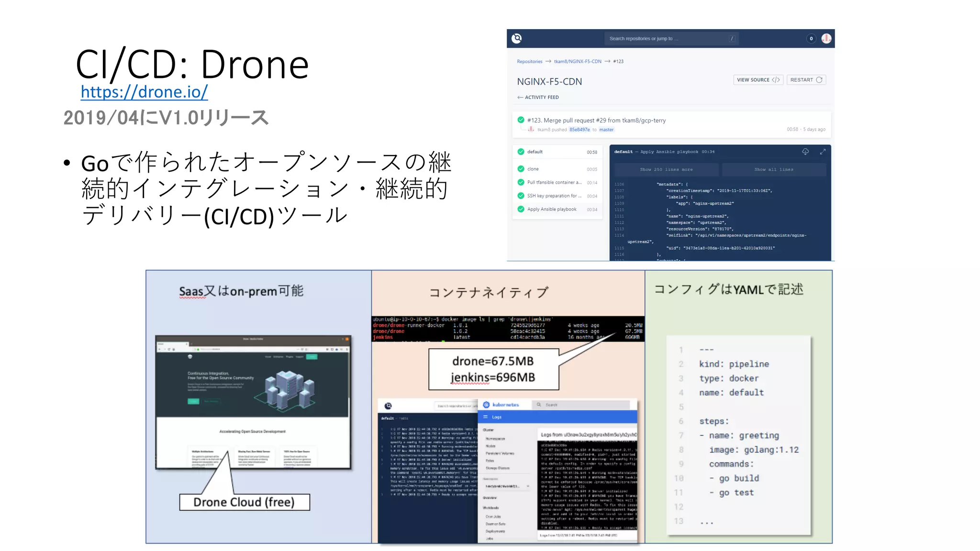
Task: Click the Drone logo in the top bar
Action: 517,38
